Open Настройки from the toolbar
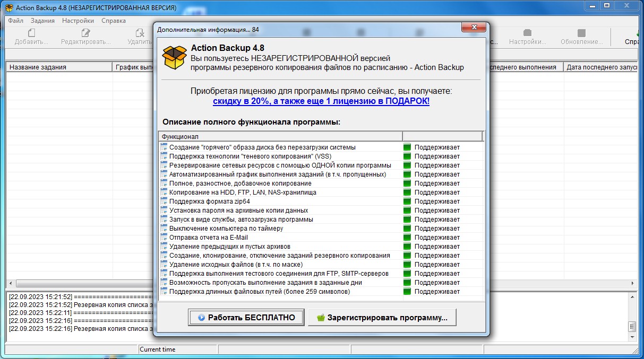The height and width of the screenshot is (359, 644). [x=527, y=37]
